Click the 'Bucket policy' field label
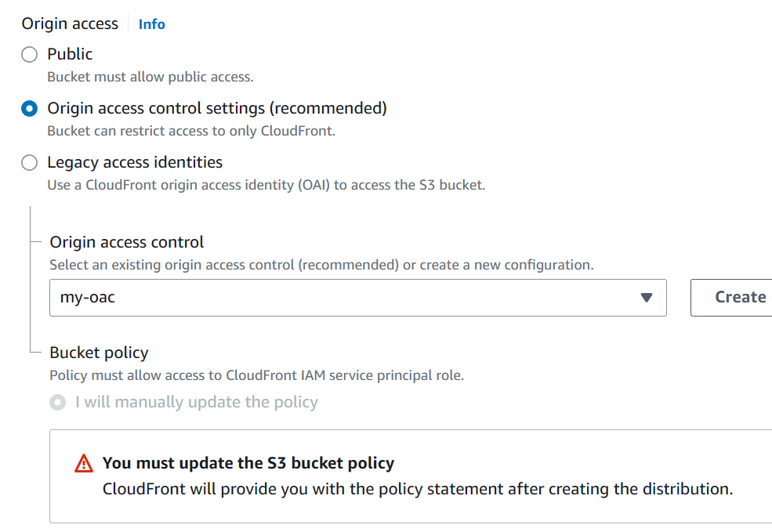Viewport: 772px width, 532px height. pos(99,353)
